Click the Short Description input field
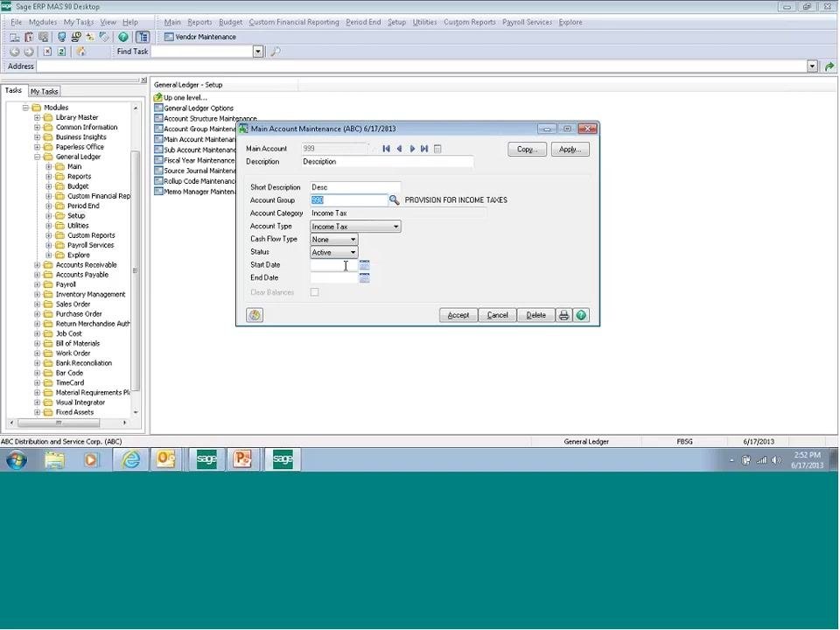This screenshot has height=630, width=840. pos(355,187)
